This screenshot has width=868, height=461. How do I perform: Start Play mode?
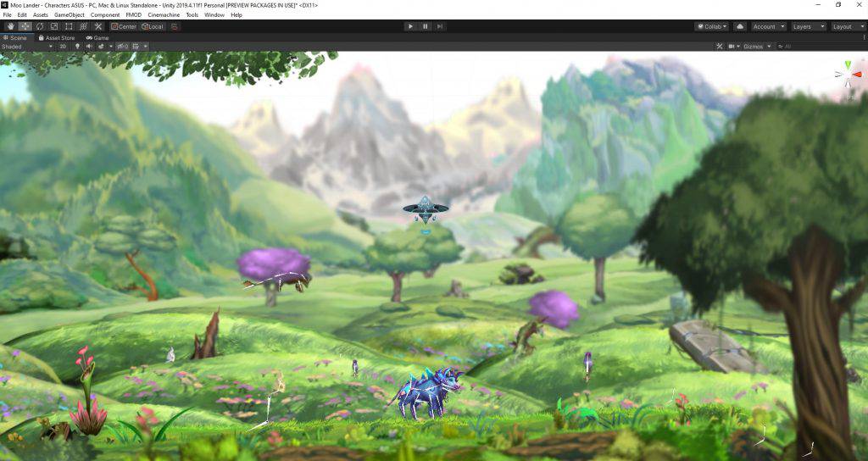point(410,26)
